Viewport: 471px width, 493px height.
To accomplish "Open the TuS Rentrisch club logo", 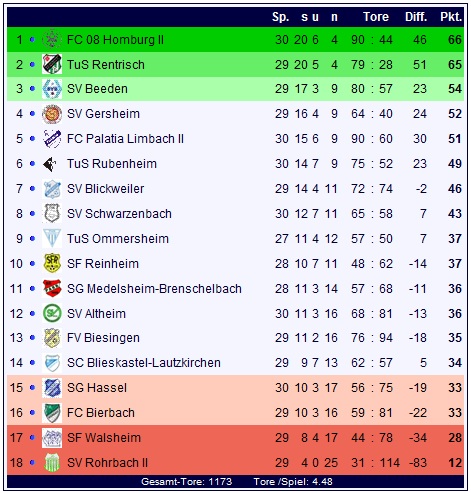I will 52,64.
